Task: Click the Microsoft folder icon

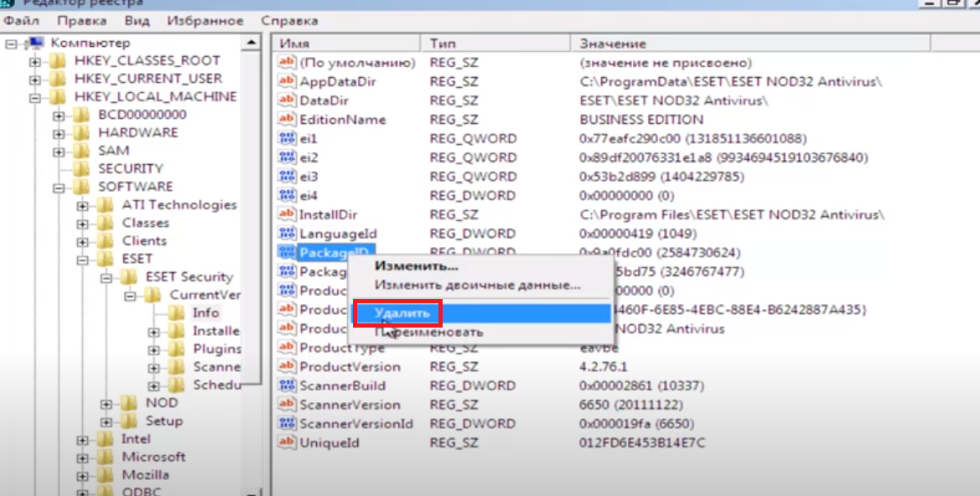Action: coord(105,457)
